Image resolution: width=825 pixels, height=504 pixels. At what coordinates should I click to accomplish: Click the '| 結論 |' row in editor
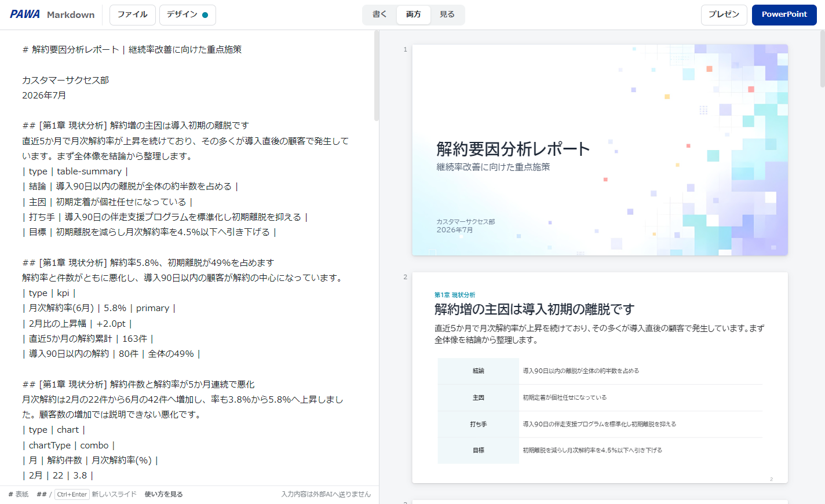point(130,187)
